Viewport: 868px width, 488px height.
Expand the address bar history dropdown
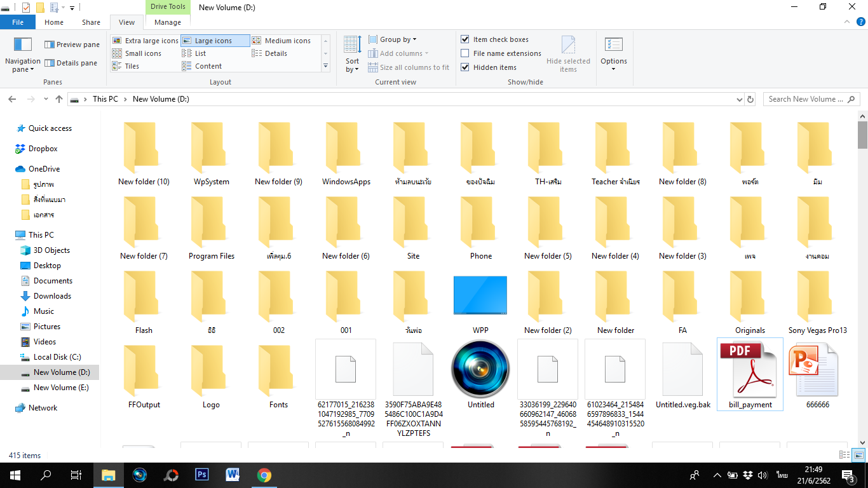pyautogui.click(x=739, y=99)
